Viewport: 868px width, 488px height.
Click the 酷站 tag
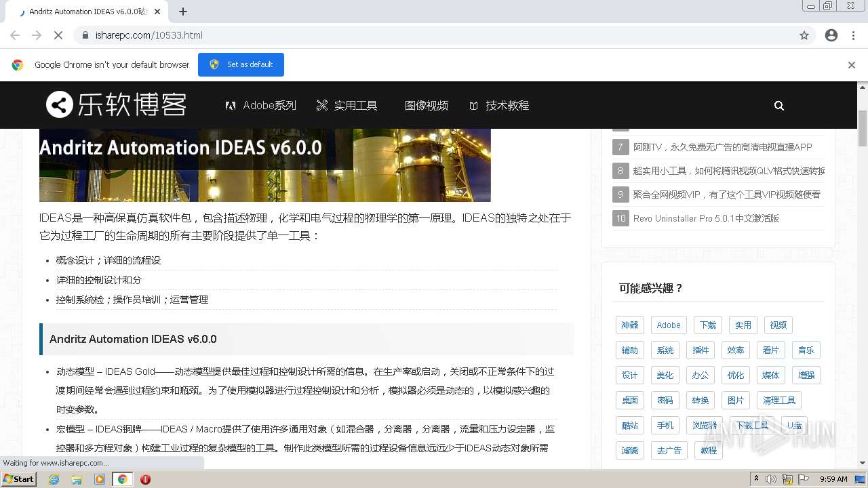pos(630,426)
